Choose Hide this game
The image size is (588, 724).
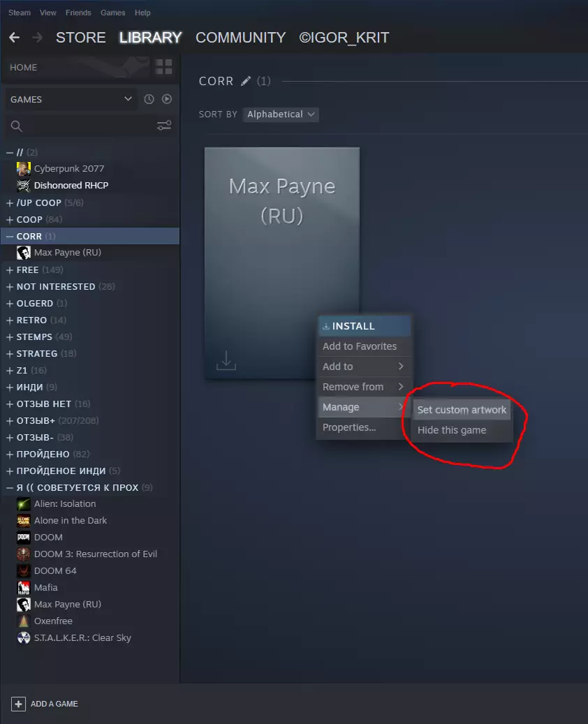[x=462, y=430]
